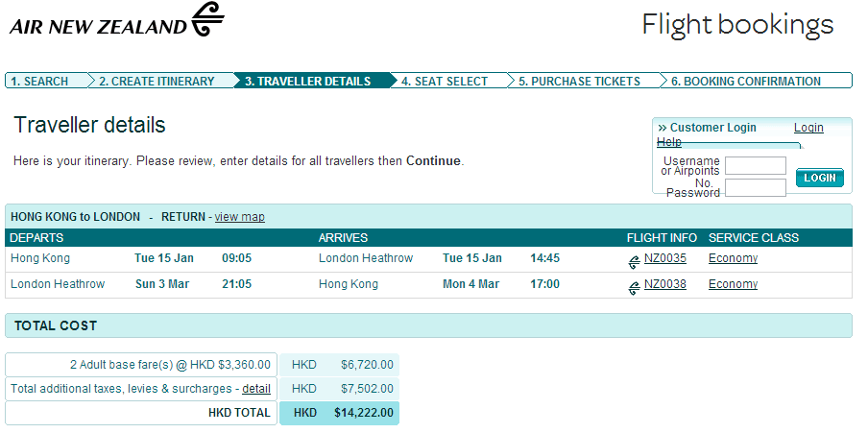The width and height of the screenshot is (868, 433).
Task: Click the Username or Airpoints field
Action: pos(755,166)
